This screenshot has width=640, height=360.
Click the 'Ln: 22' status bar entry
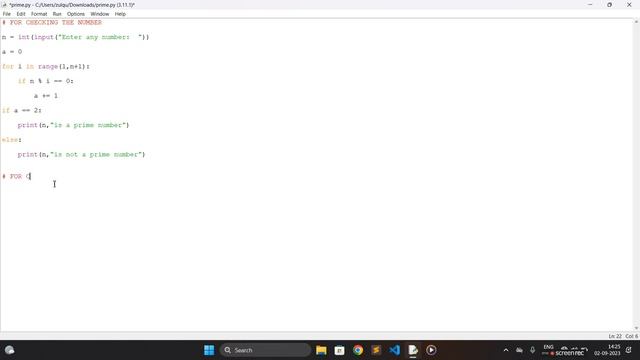point(615,336)
